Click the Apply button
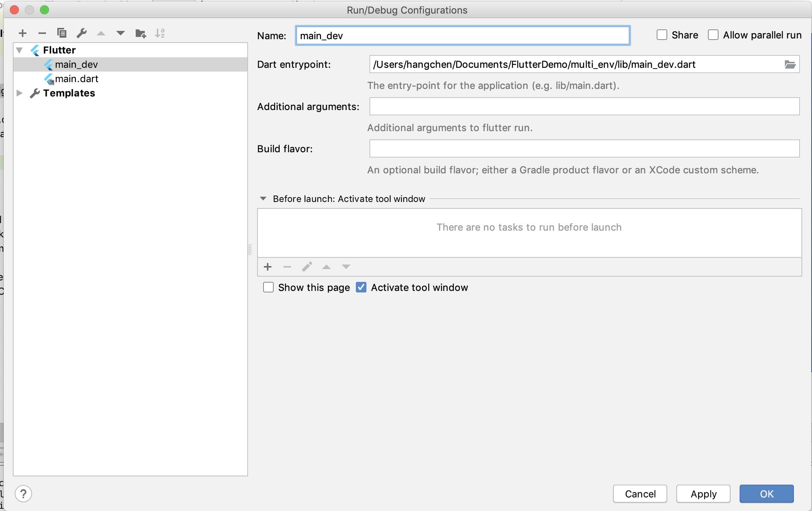The image size is (812, 511). pos(703,494)
